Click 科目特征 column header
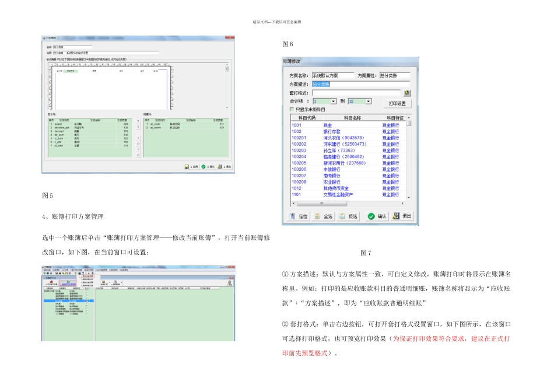This screenshot has width=554, height=392. (x=395, y=118)
